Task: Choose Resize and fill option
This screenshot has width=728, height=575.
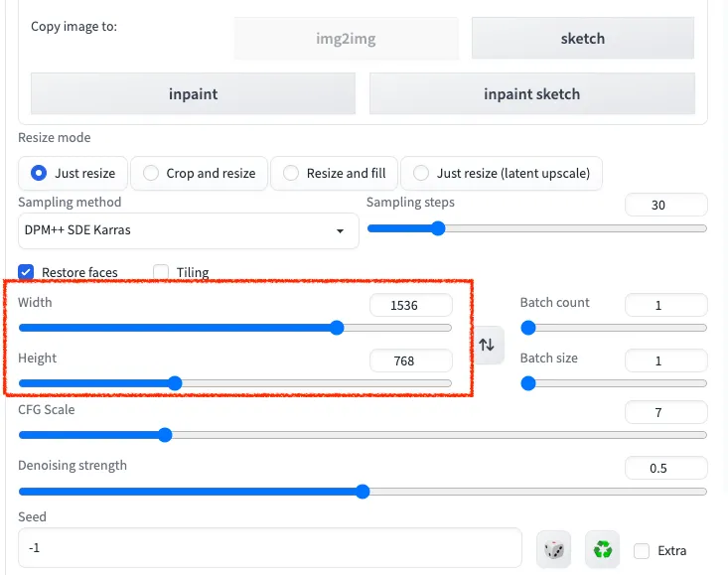Action: (291, 173)
